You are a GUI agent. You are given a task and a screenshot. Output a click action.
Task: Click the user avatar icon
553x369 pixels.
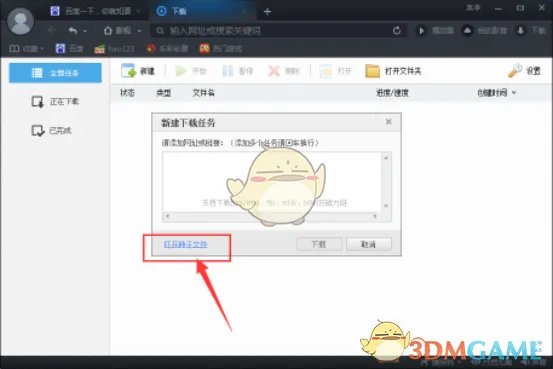click(20, 22)
